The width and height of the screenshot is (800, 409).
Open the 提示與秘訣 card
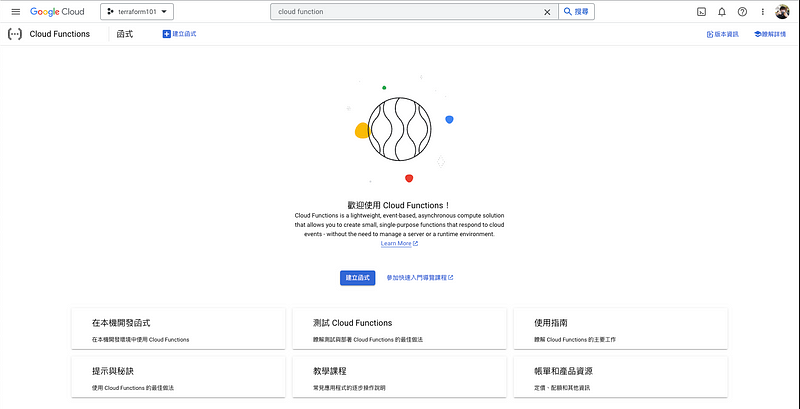pos(178,377)
